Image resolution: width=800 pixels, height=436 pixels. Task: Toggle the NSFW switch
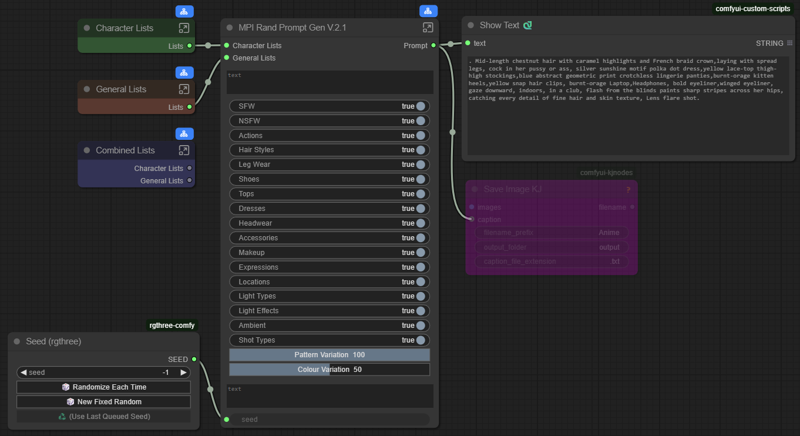click(420, 121)
